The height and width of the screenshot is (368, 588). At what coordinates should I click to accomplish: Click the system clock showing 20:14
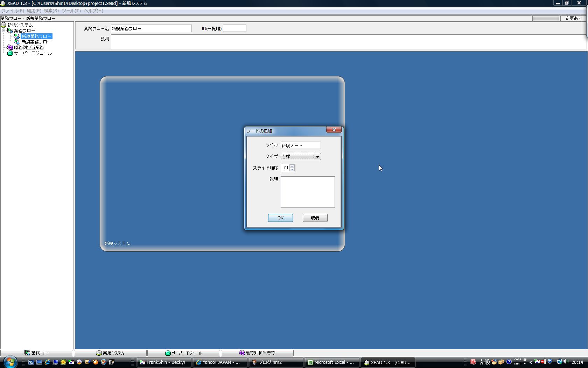[x=577, y=362]
